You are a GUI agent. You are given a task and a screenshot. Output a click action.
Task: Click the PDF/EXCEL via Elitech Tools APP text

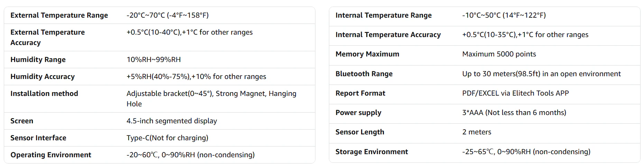coord(515,93)
